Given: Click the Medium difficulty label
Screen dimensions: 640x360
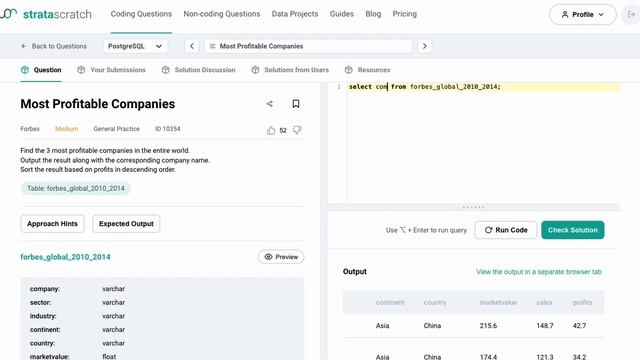Looking at the screenshot, I should (67, 129).
